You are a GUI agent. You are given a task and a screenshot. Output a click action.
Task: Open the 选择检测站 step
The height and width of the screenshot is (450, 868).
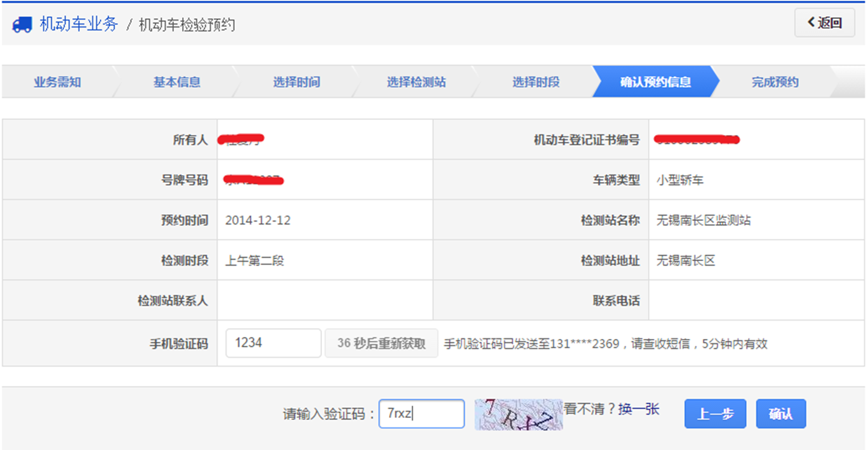(416, 82)
